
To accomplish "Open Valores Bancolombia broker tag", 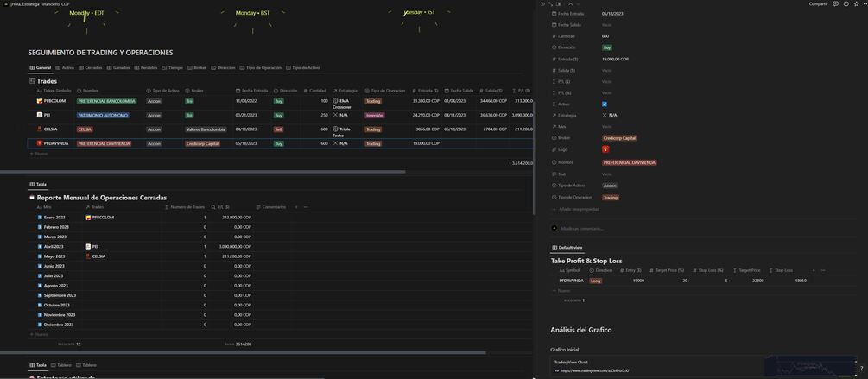I will (x=206, y=129).
